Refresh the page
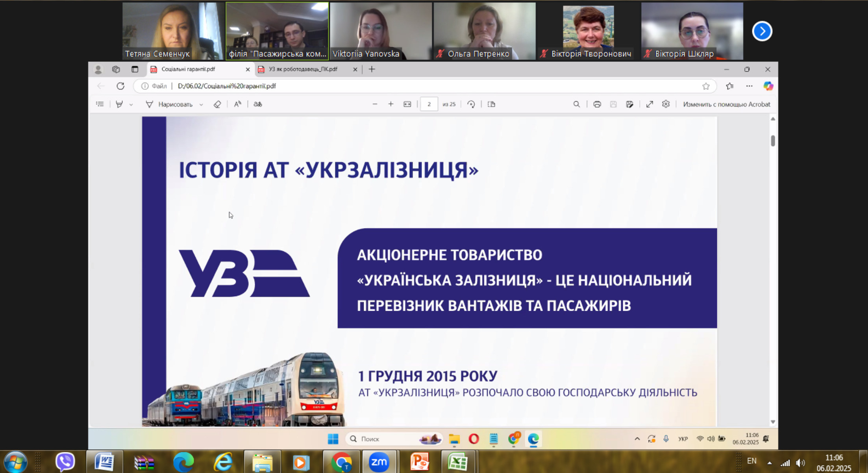The height and width of the screenshot is (473, 868). click(x=120, y=86)
